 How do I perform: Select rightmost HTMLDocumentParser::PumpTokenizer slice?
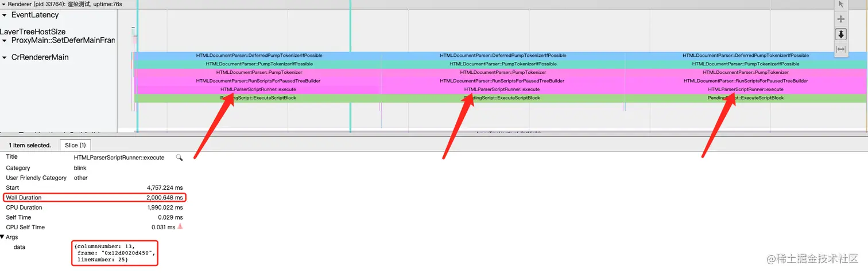pyautogui.click(x=746, y=73)
